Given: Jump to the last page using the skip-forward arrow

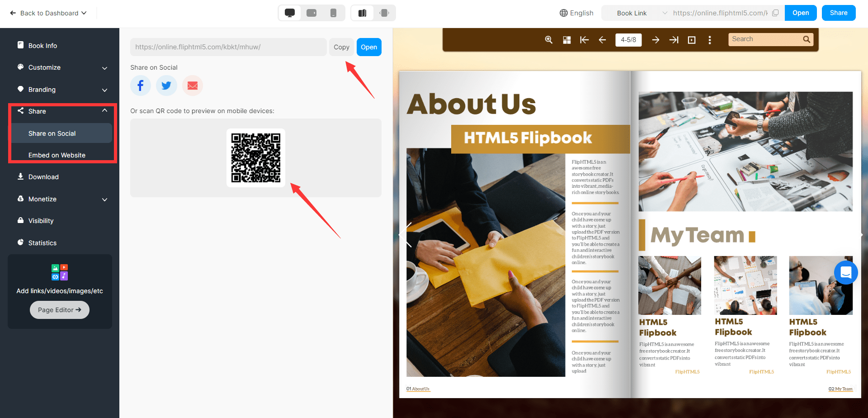Looking at the screenshot, I should pyautogui.click(x=674, y=40).
